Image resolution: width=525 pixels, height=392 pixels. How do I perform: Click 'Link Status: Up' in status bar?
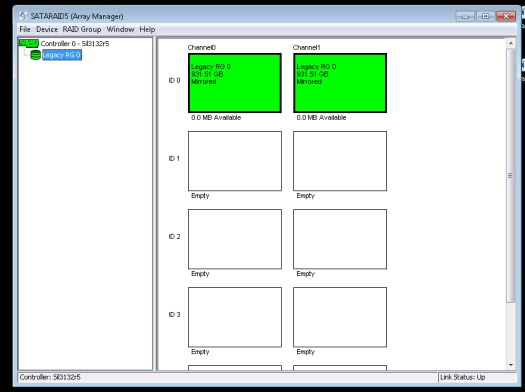point(463,377)
